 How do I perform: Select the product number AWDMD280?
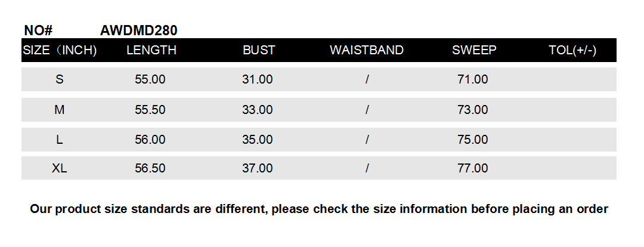[x=139, y=30]
